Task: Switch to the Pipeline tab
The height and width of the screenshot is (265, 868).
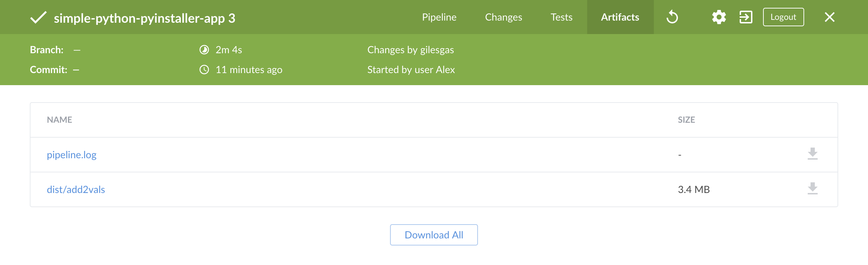Action: [439, 17]
